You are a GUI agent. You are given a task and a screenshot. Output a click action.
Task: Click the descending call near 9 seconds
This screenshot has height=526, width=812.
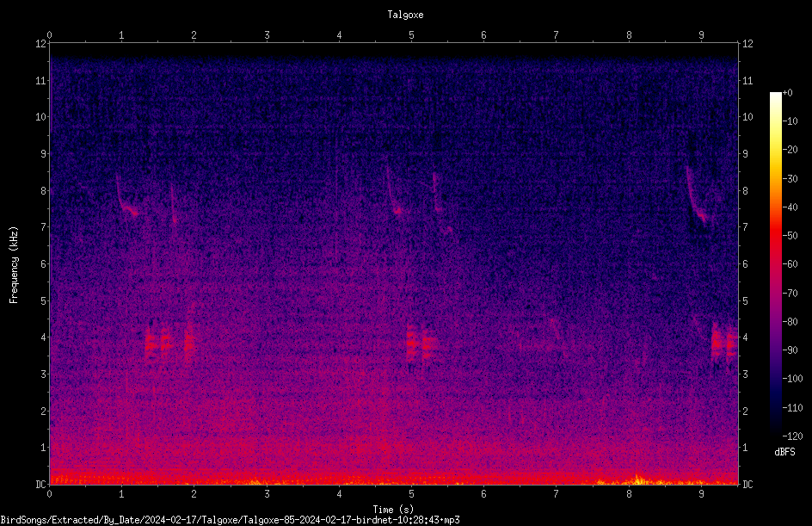697,195
